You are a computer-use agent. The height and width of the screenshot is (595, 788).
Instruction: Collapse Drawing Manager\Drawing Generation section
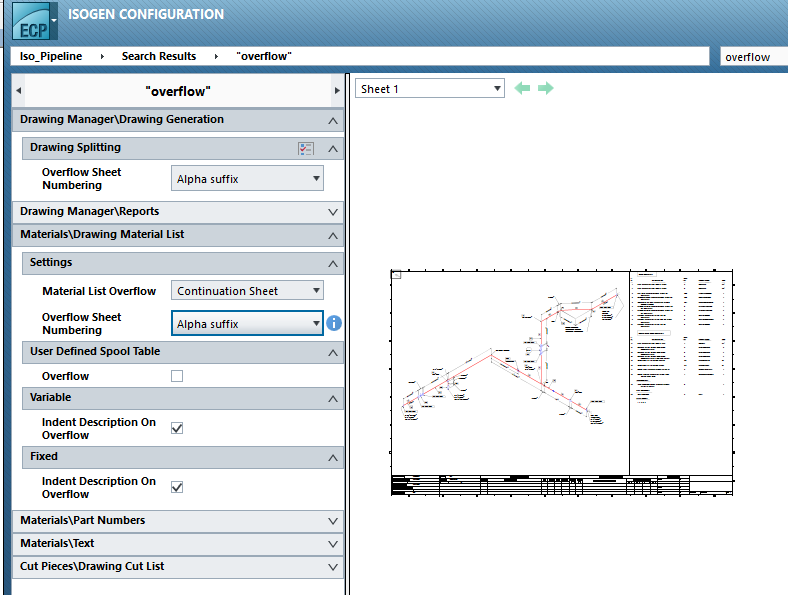(333, 121)
